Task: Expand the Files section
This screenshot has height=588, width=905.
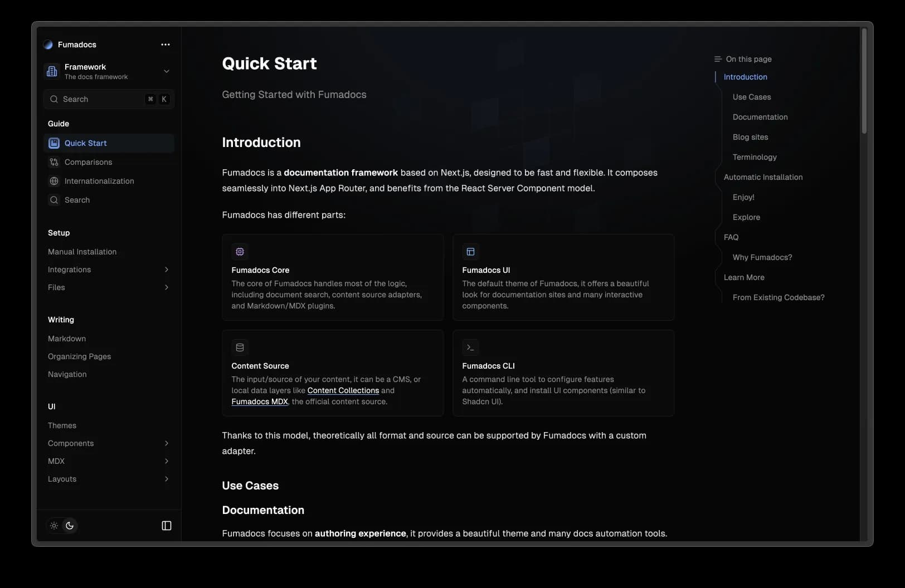Action: point(166,287)
